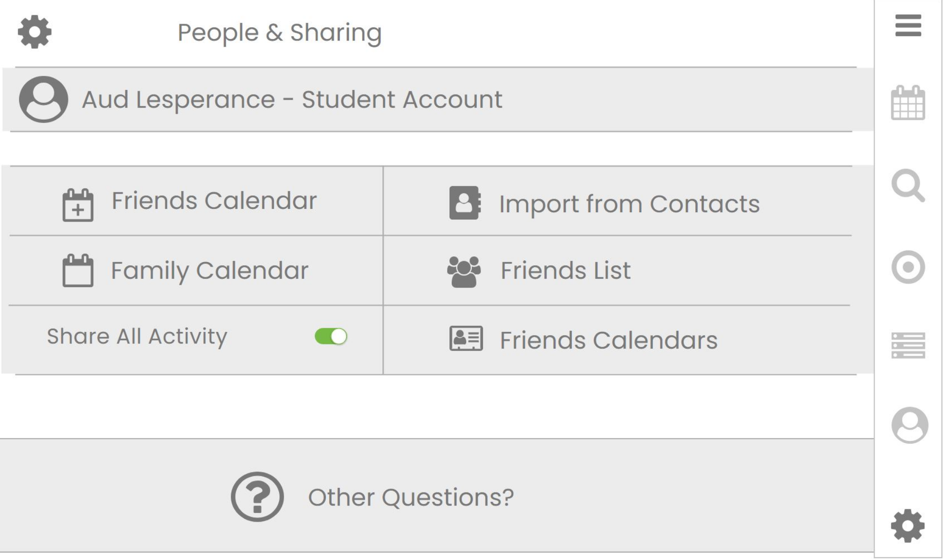
Task: Click the Other Questions? help link
Action: [410, 497]
